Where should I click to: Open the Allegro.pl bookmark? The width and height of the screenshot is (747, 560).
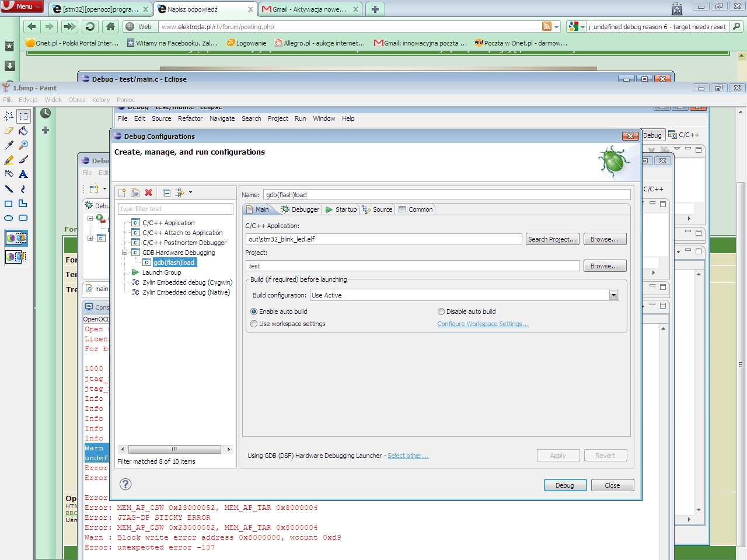click(319, 43)
